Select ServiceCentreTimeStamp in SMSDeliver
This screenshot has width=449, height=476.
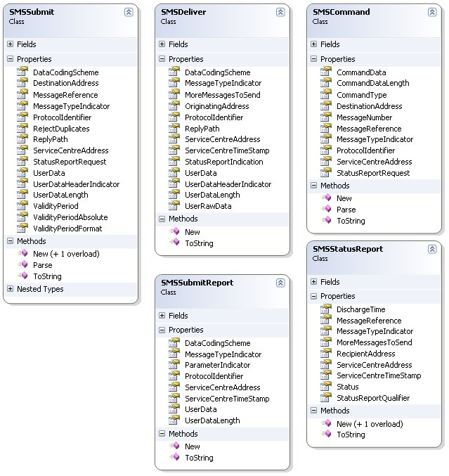click(x=227, y=150)
